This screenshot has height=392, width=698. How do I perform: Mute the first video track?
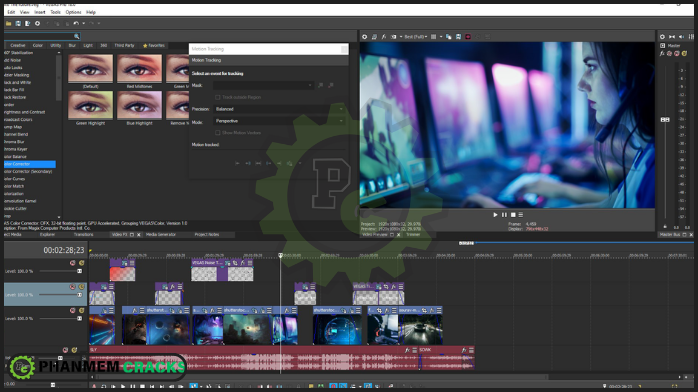73,263
